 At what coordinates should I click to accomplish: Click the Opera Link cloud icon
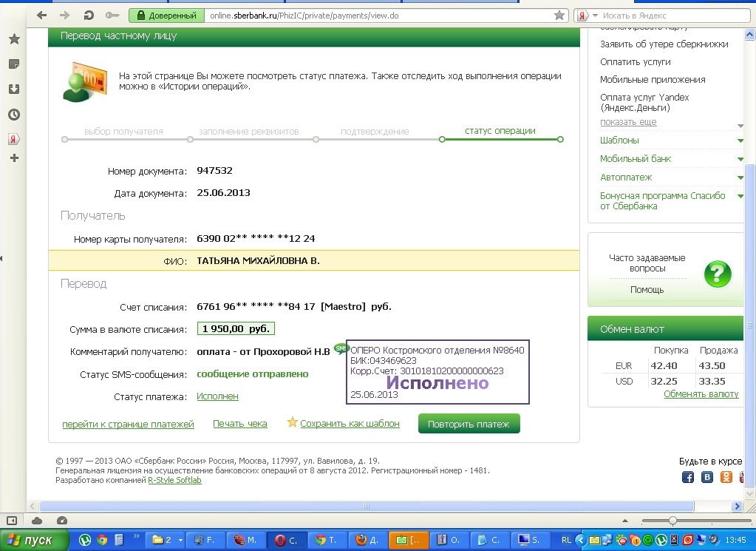(x=37, y=521)
